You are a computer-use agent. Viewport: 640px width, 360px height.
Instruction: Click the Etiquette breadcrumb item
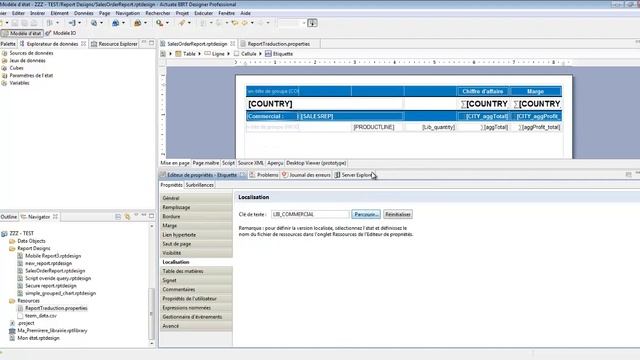[x=279, y=54]
